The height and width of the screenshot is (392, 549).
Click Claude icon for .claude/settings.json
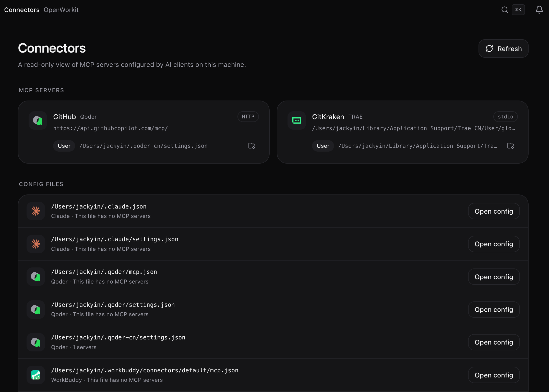click(x=36, y=244)
